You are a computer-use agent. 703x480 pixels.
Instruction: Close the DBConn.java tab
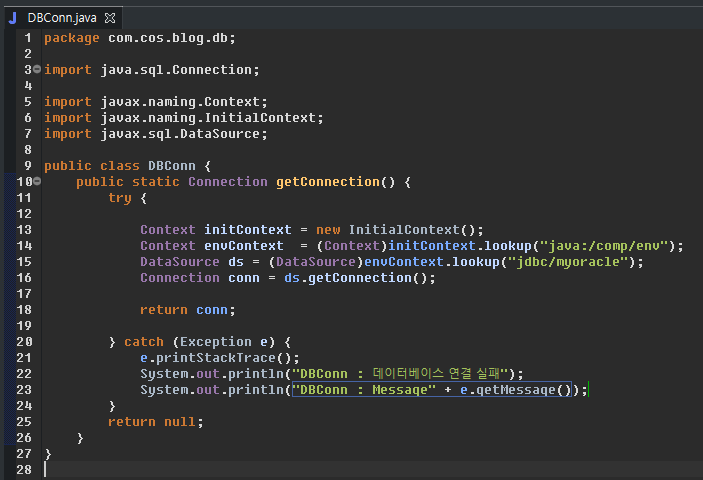tap(110, 18)
